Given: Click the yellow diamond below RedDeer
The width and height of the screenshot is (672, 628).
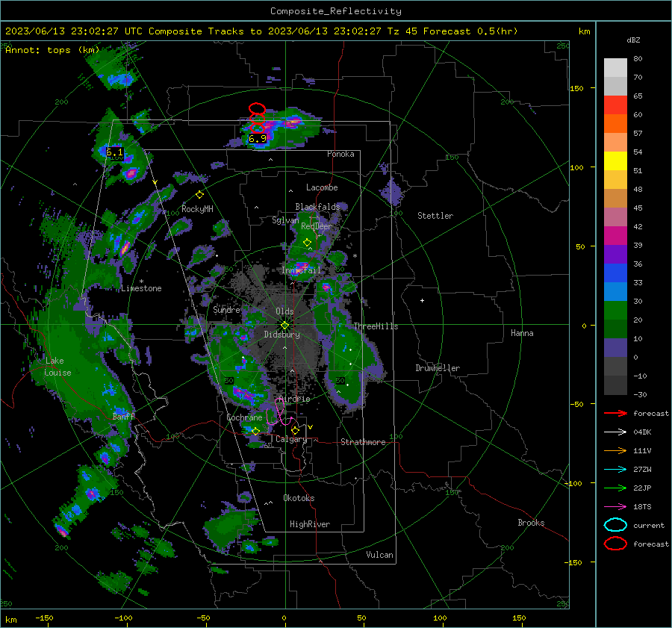Looking at the screenshot, I should pos(307,243).
